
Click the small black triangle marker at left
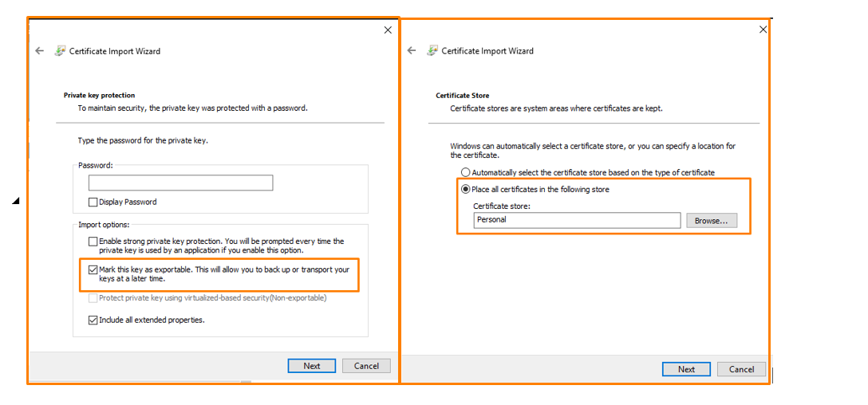pos(16,201)
